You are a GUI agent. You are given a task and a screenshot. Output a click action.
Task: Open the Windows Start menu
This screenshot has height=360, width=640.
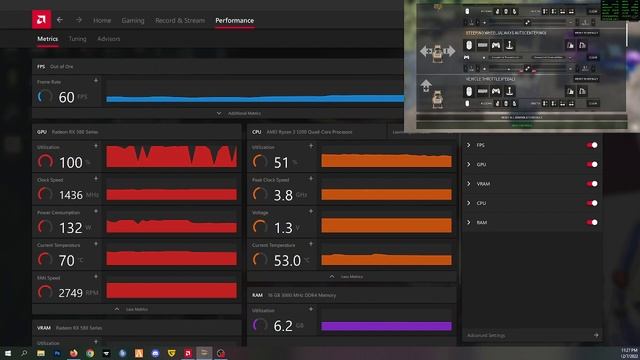tap(8, 353)
